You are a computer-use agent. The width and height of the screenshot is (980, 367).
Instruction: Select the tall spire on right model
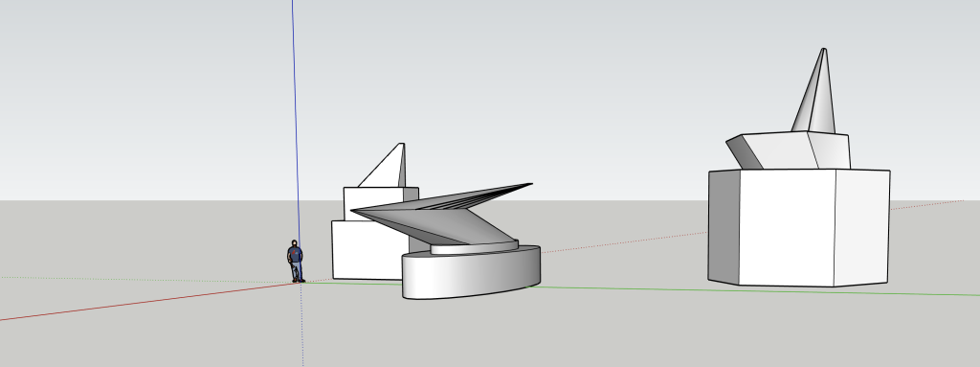click(x=815, y=94)
